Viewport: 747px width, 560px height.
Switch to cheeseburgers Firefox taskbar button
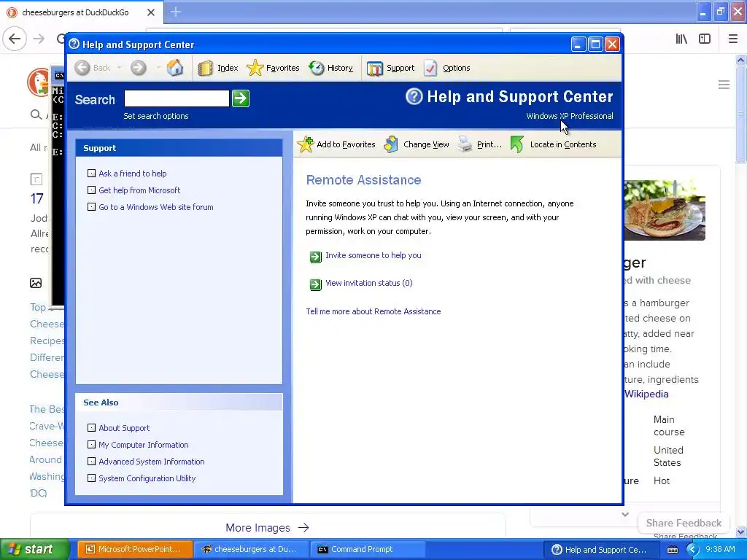pos(251,549)
